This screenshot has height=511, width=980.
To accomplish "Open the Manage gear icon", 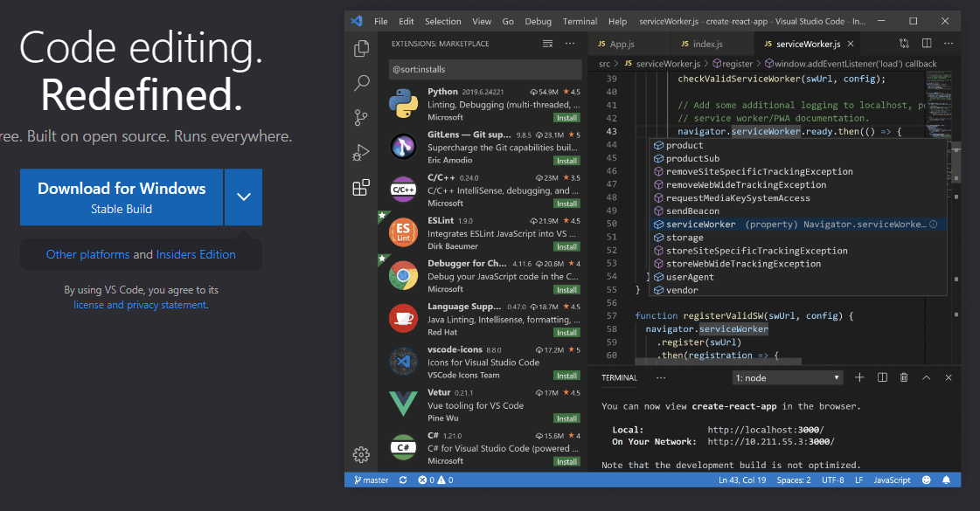I will [361, 454].
